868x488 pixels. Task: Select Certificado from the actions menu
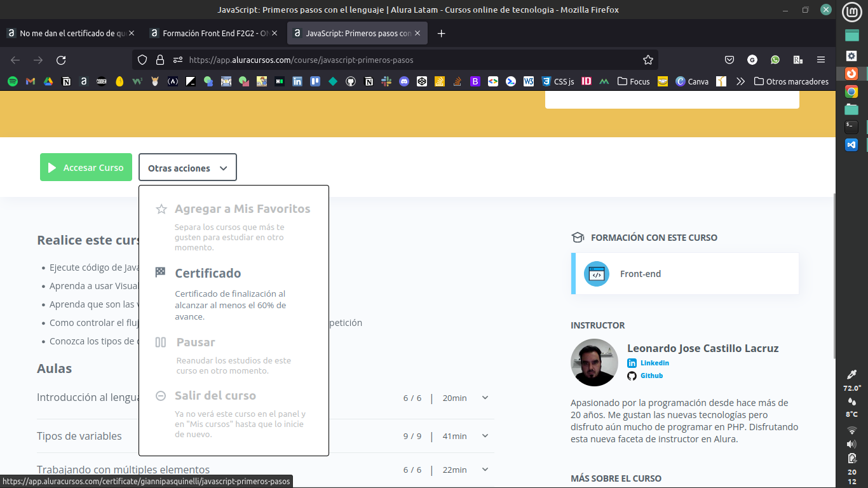point(234,294)
